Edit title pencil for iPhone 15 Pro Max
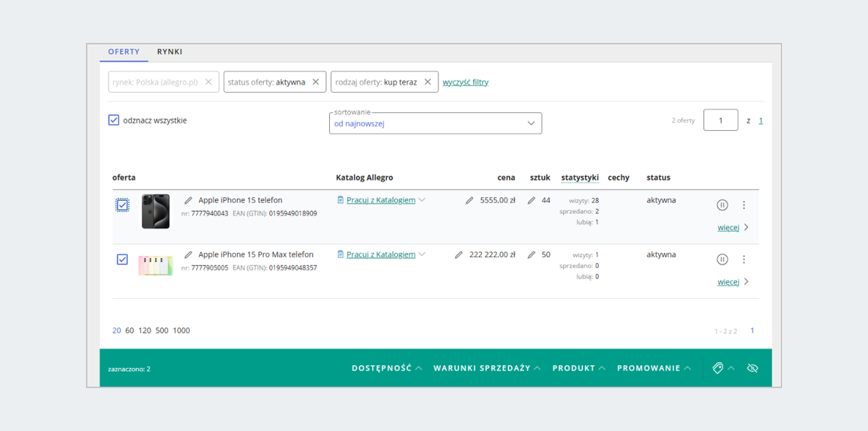 pyautogui.click(x=189, y=255)
